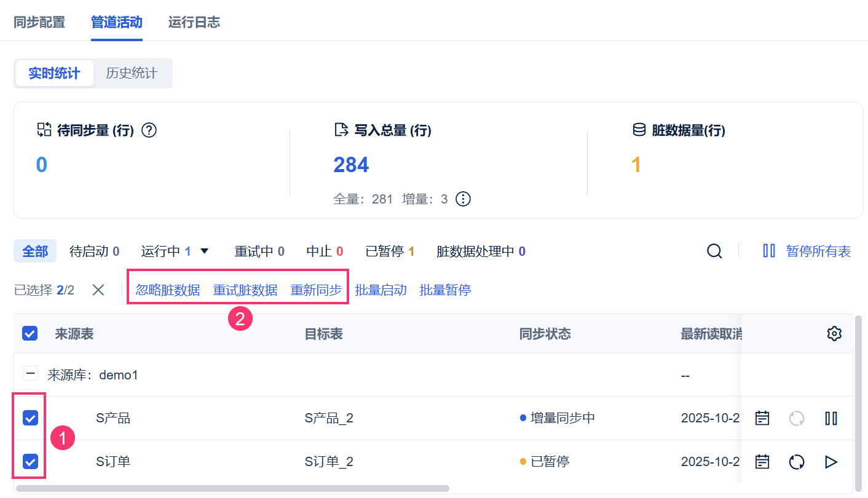The height and width of the screenshot is (498, 868).
Task: Uncheck the S订单 row checkbox
Action: (30, 462)
